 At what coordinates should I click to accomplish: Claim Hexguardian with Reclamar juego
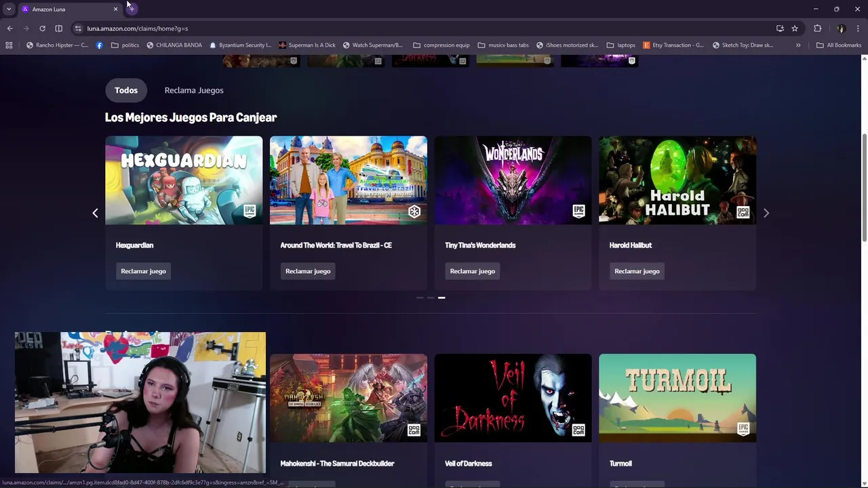(143, 271)
